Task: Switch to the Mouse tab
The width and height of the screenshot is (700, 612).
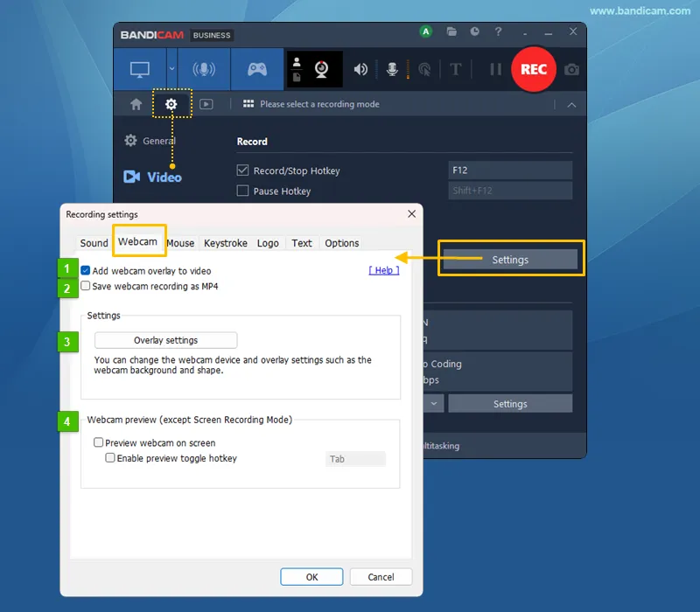Action: click(x=180, y=243)
